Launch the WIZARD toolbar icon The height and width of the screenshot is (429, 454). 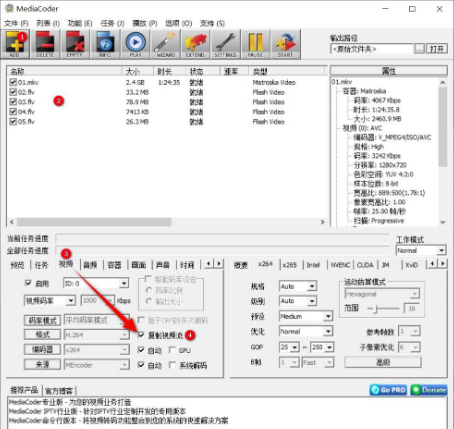(x=165, y=44)
